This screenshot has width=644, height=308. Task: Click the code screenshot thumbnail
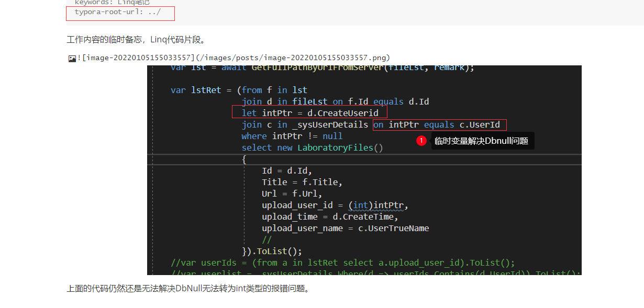tap(363, 170)
